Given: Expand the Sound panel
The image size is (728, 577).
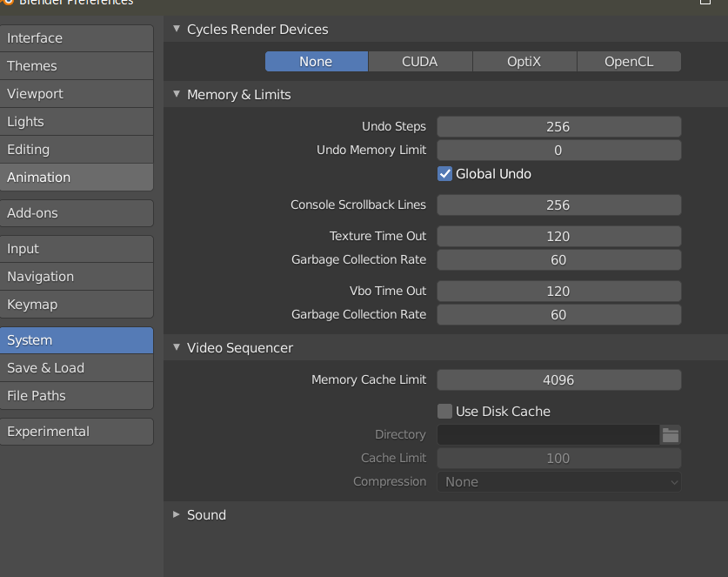Looking at the screenshot, I should click(x=177, y=514).
